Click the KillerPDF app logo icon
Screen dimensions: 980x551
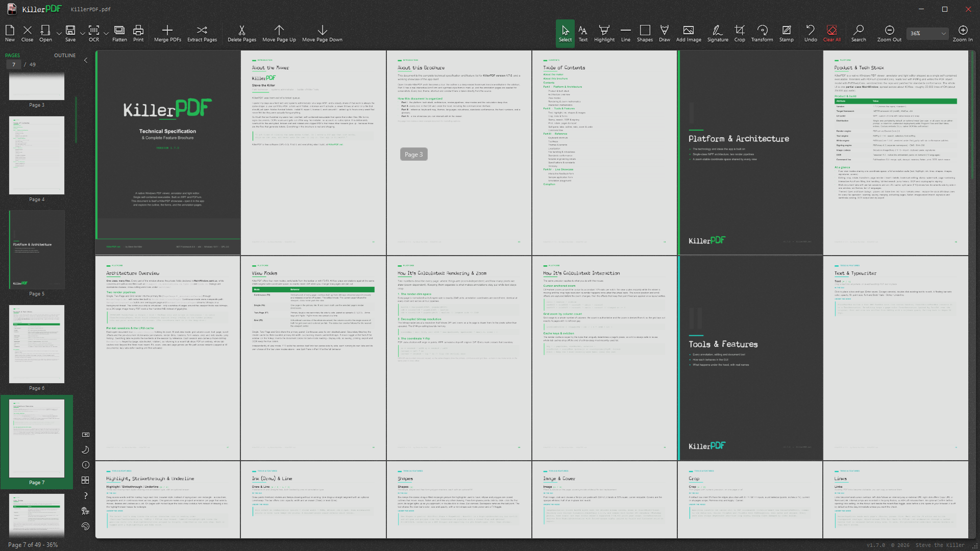pyautogui.click(x=11, y=9)
